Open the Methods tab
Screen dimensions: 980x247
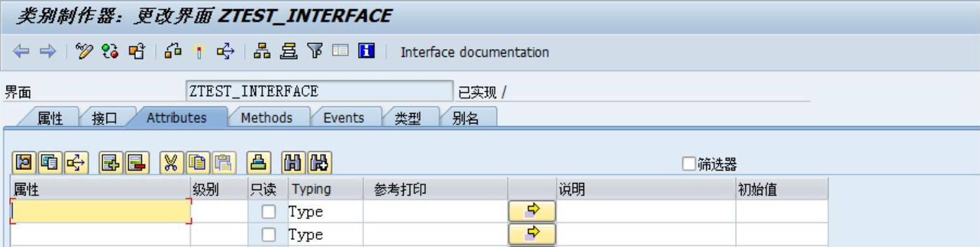[267, 118]
